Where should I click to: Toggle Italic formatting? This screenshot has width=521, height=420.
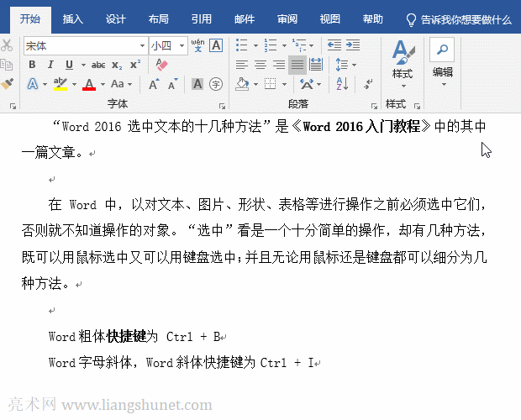[50, 65]
